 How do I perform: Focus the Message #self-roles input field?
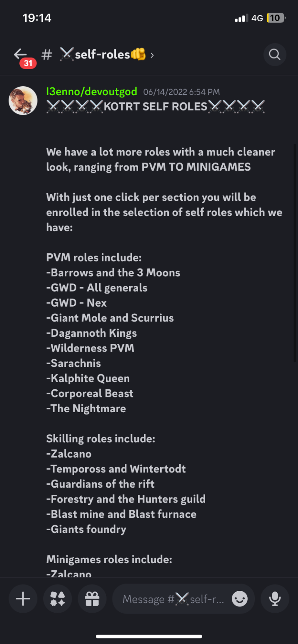[173, 599]
